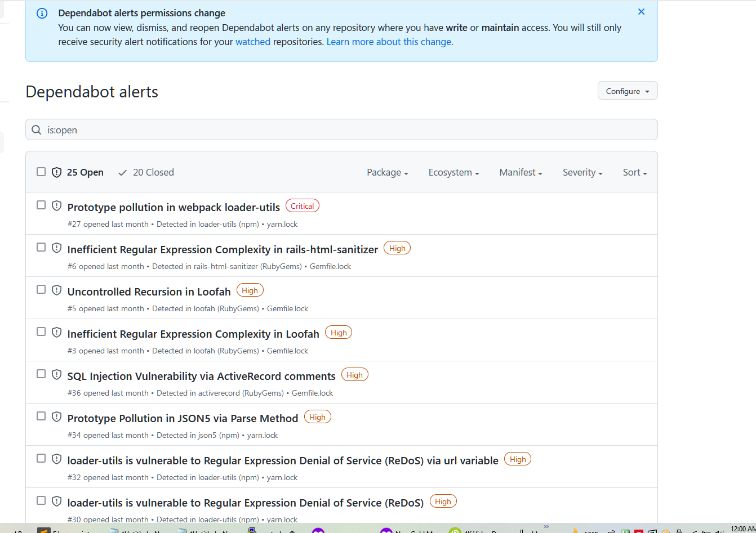Click High badge on ReDoS via url variable

(x=518, y=459)
